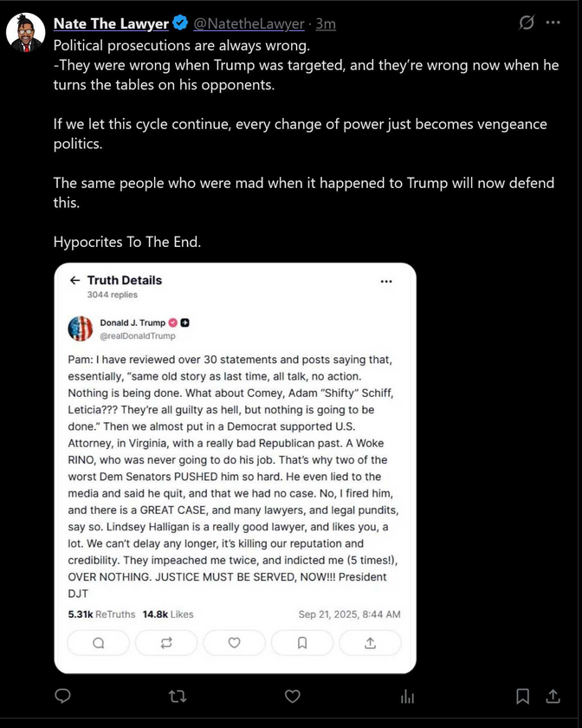582x728 pixels.
Task: Open the Grok circle icon beside timestamp
Action: pos(526,23)
